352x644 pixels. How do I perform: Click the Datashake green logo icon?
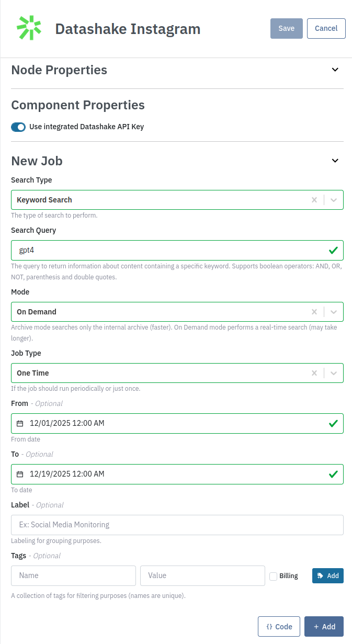click(29, 28)
